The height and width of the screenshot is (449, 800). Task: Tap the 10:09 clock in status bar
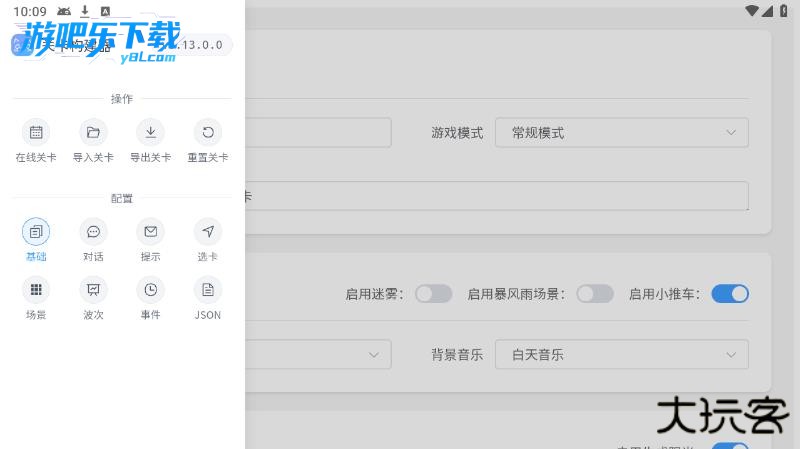point(30,11)
